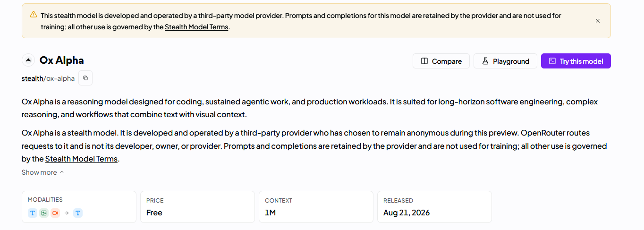Click the Ox Alpha model heading

[62, 60]
